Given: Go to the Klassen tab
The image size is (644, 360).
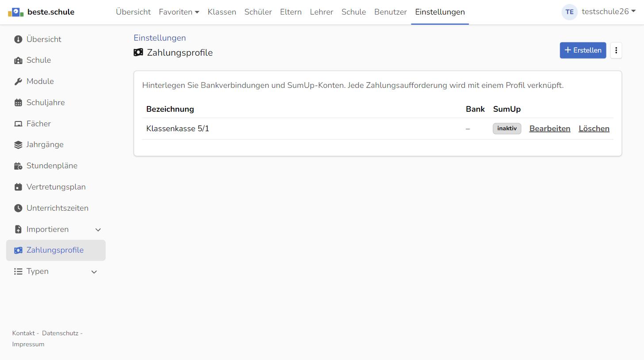Looking at the screenshot, I should coord(222,12).
